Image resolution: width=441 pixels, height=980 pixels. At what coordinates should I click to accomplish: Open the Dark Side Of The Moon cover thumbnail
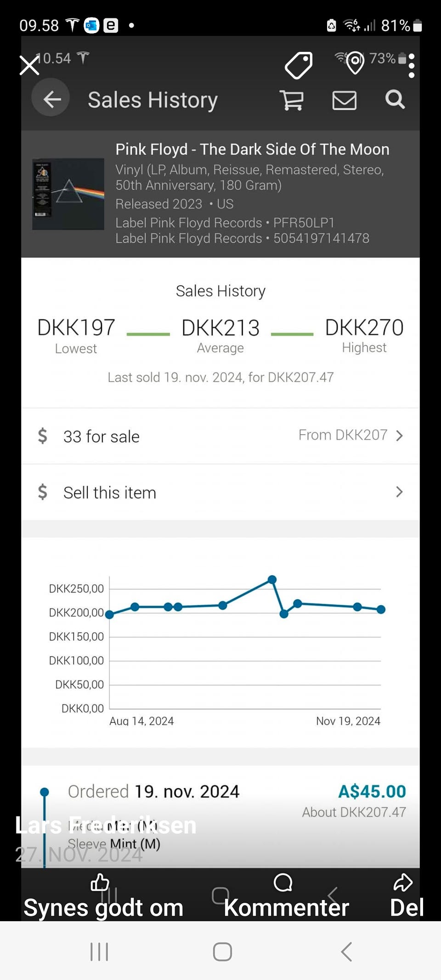[68, 194]
